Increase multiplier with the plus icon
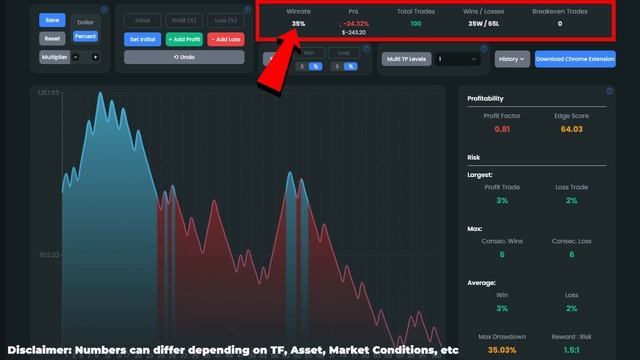640x360 pixels. coord(95,57)
